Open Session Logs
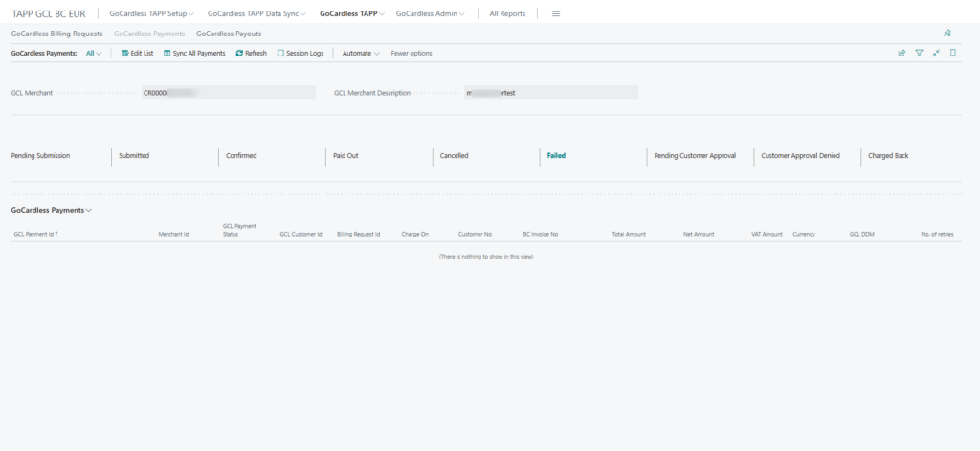The height and width of the screenshot is (451, 980). point(280,54)
